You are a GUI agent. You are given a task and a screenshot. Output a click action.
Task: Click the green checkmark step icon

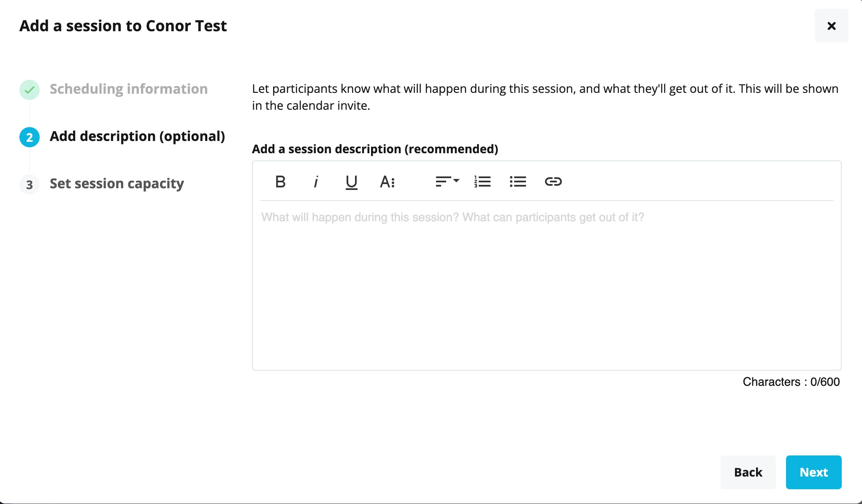pos(30,89)
